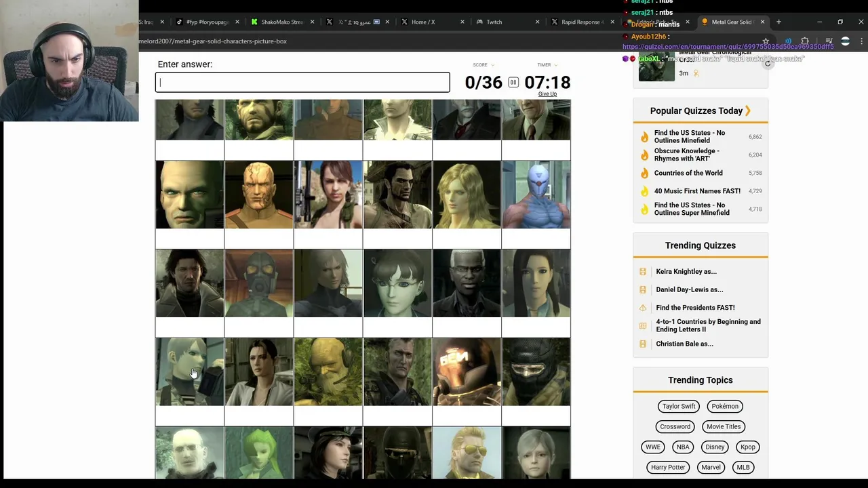Open the browser extensions puzzle icon
The width and height of the screenshot is (868, 488).
click(x=805, y=41)
